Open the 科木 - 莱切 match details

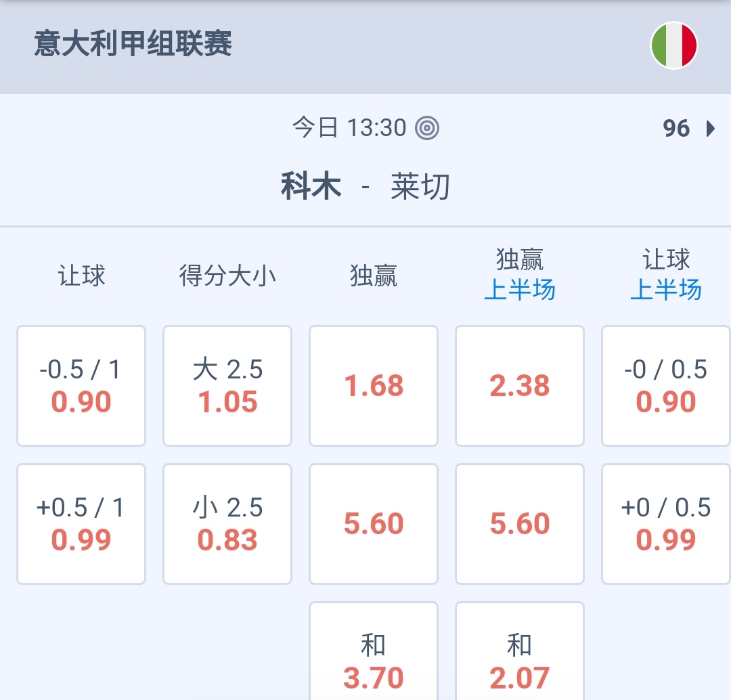(x=365, y=186)
